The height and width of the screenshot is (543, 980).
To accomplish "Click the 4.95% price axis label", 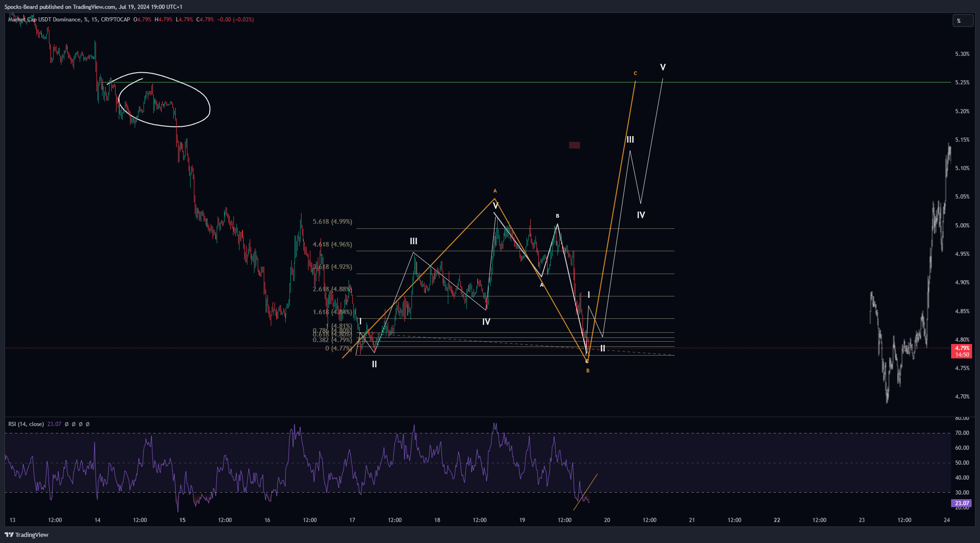I will tap(962, 254).
